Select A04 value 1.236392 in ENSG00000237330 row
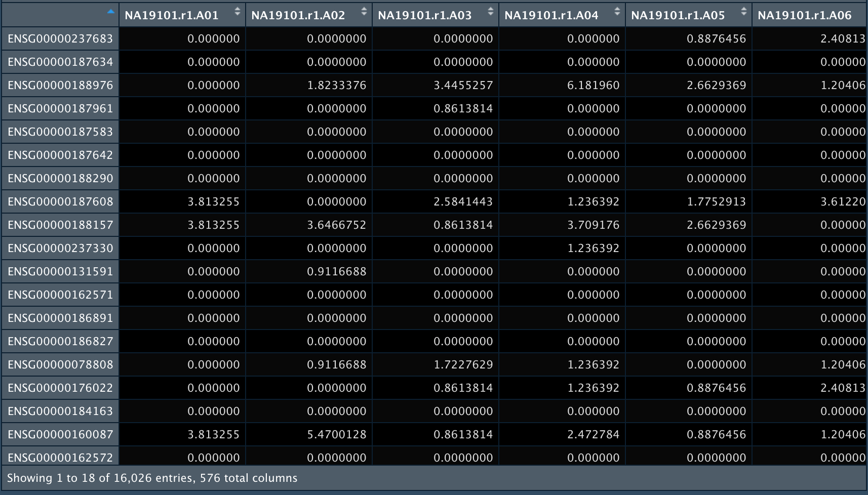This screenshot has width=868, height=495. point(594,248)
